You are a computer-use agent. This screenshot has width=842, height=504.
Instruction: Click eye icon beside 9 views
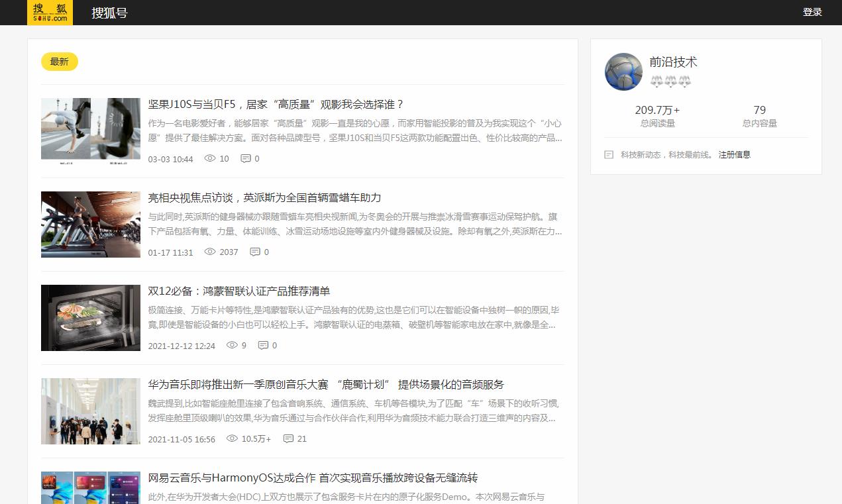point(232,345)
